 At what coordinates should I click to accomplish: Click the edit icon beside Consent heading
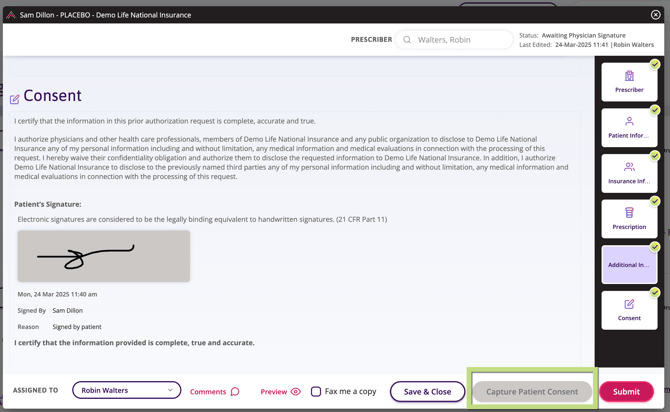pos(15,100)
